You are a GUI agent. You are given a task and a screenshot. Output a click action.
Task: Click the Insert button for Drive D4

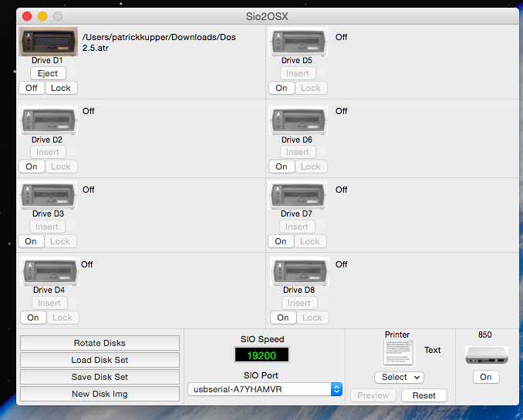pos(49,303)
